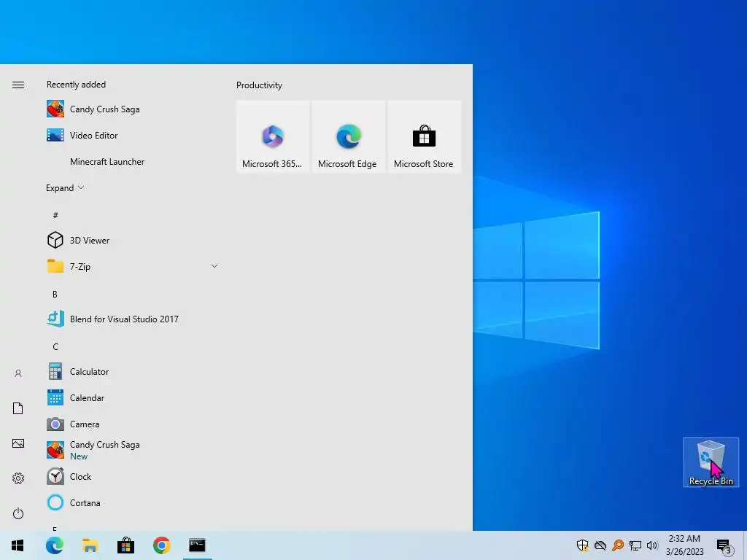The height and width of the screenshot is (560, 747).
Task: Open the Action Center notifications
Action: click(724, 546)
